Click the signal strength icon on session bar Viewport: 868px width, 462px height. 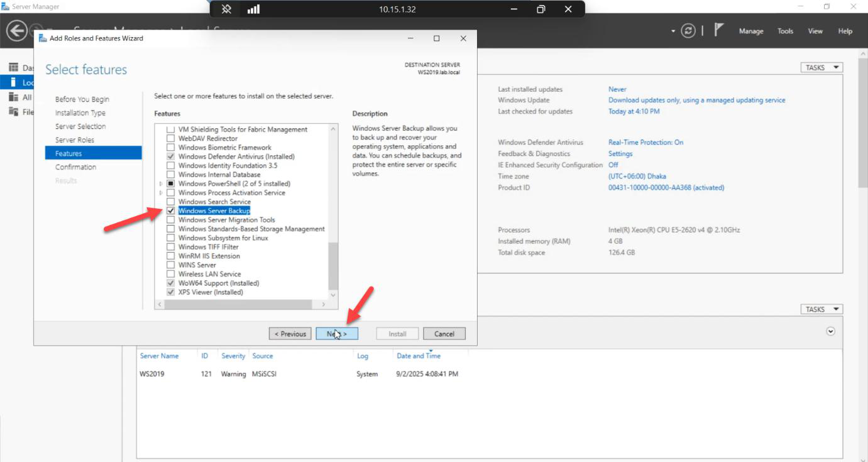(253, 9)
